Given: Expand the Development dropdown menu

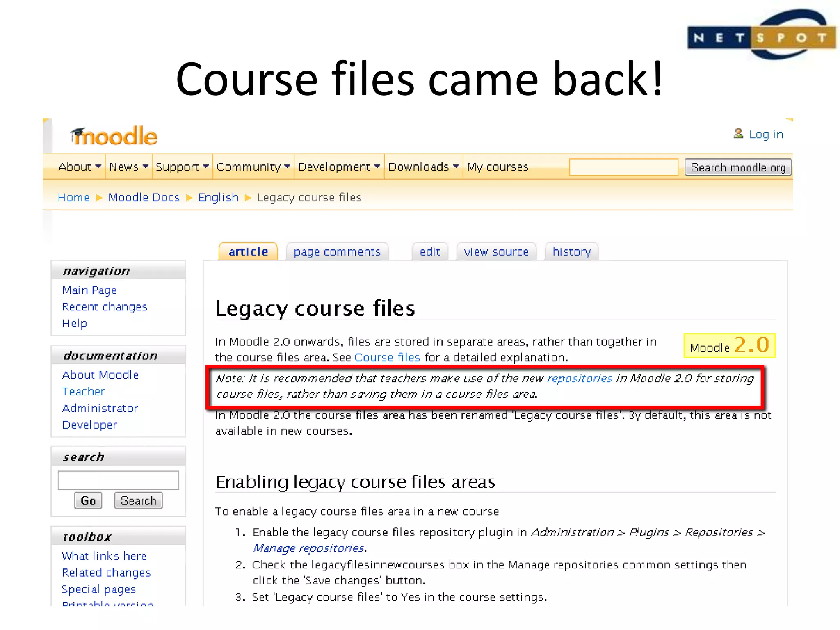Looking at the screenshot, I should click(x=339, y=167).
